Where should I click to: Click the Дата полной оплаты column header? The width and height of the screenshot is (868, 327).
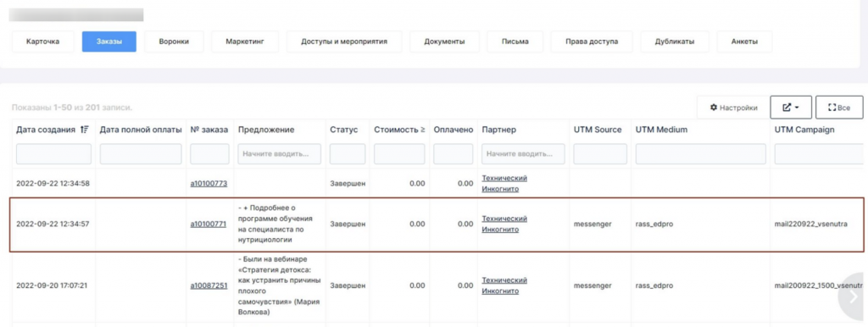point(141,130)
